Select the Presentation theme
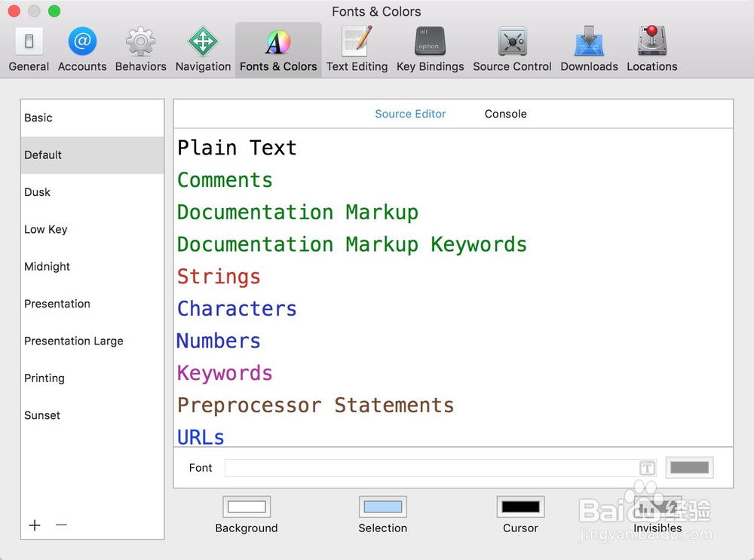The height and width of the screenshot is (560, 754). point(92,304)
